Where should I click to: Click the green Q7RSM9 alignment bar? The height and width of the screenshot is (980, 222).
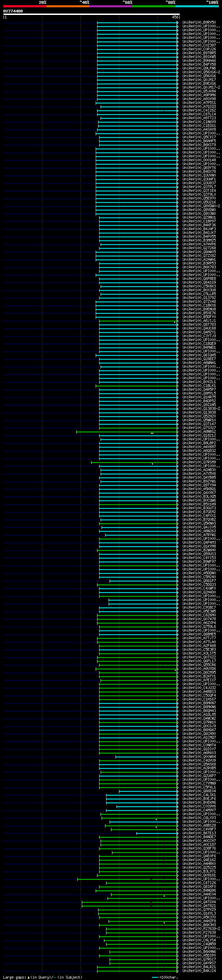tap(135, 462)
